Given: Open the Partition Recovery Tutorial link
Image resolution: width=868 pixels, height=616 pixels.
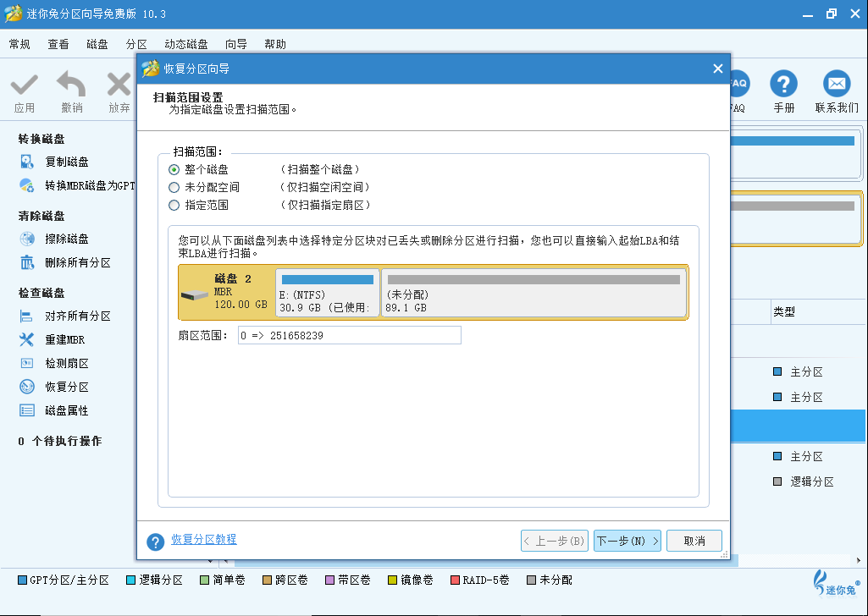Looking at the screenshot, I should coord(204,539).
